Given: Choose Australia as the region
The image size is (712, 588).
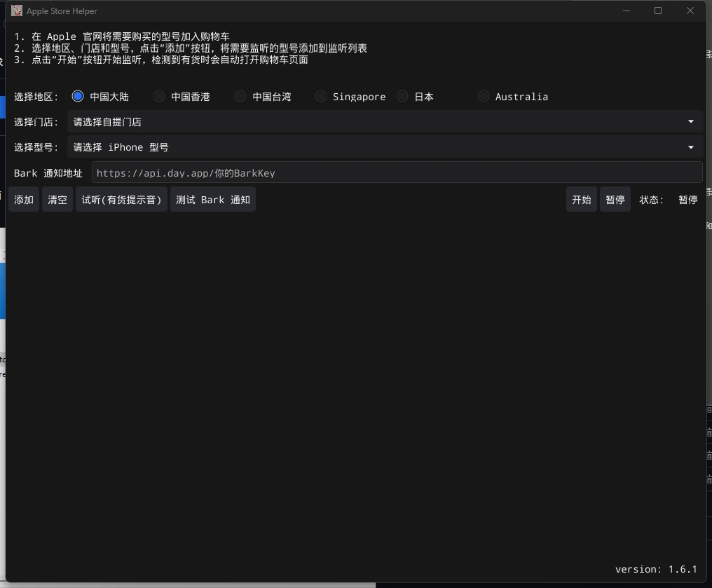Looking at the screenshot, I should [x=483, y=96].
